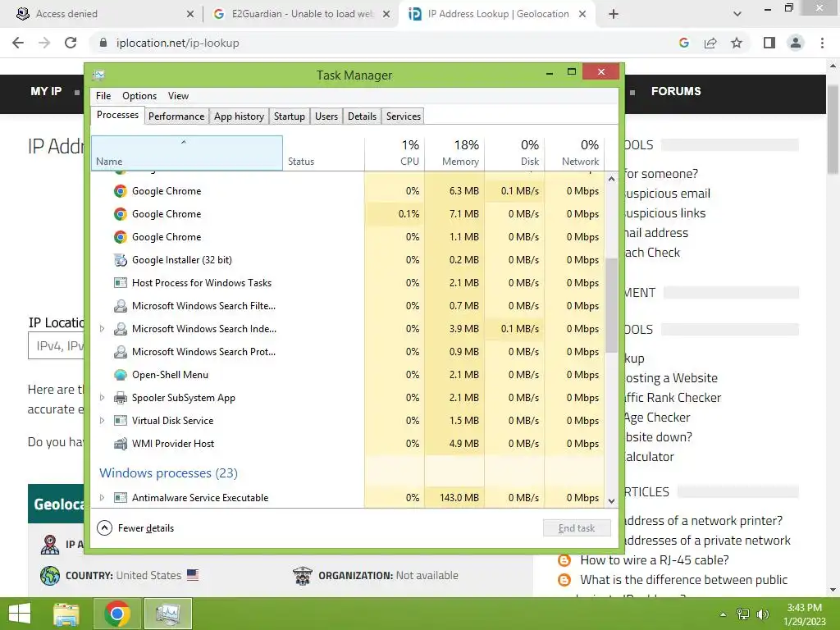The width and height of the screenshot is (840, 630).
Task: Open FORUMS link on the website
Action: (676, 91)
